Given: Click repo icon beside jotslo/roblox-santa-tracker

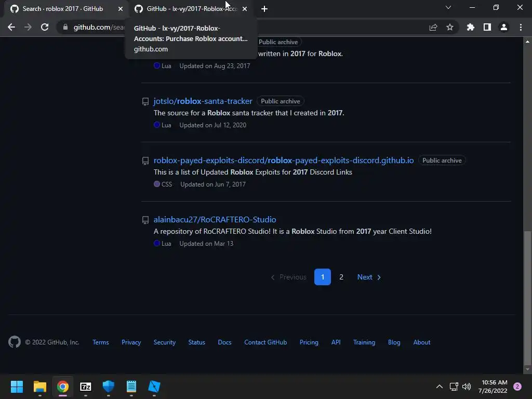Looking at the screenshot, I should click(x=145, y=101).
